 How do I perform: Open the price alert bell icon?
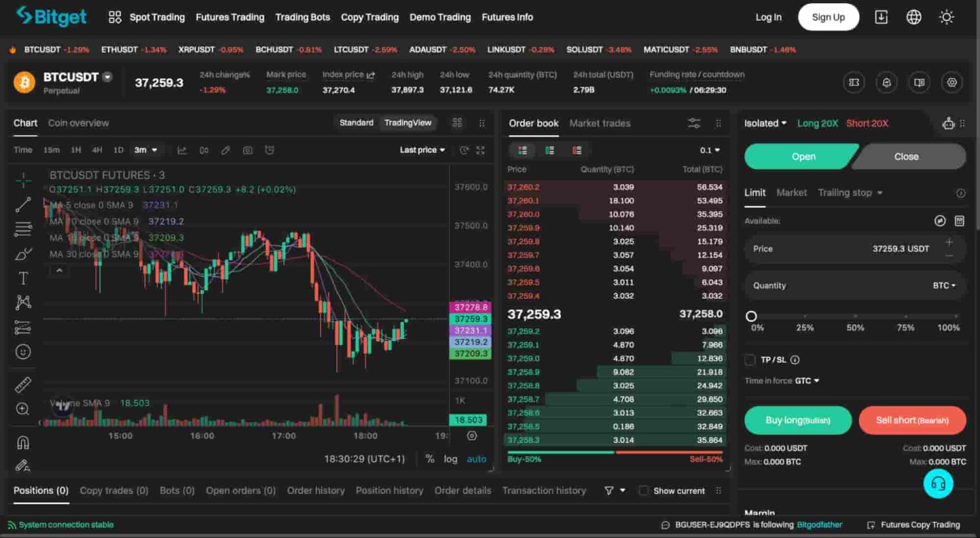click(886, 82)
